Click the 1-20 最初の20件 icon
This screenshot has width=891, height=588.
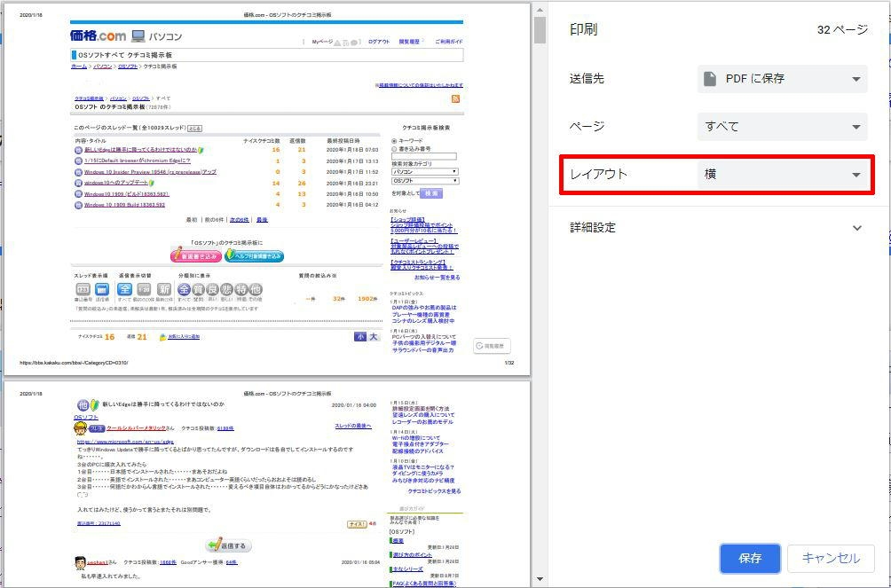(145, 289)
